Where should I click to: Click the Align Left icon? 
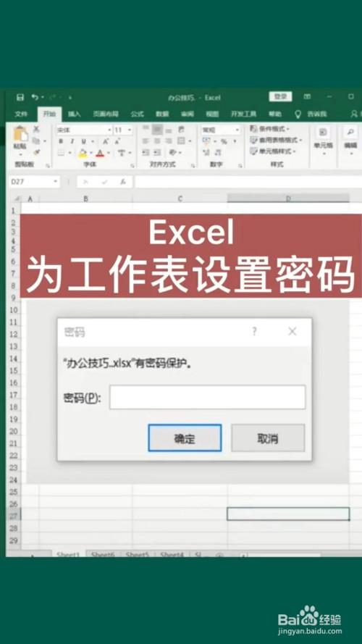(146, 141)
